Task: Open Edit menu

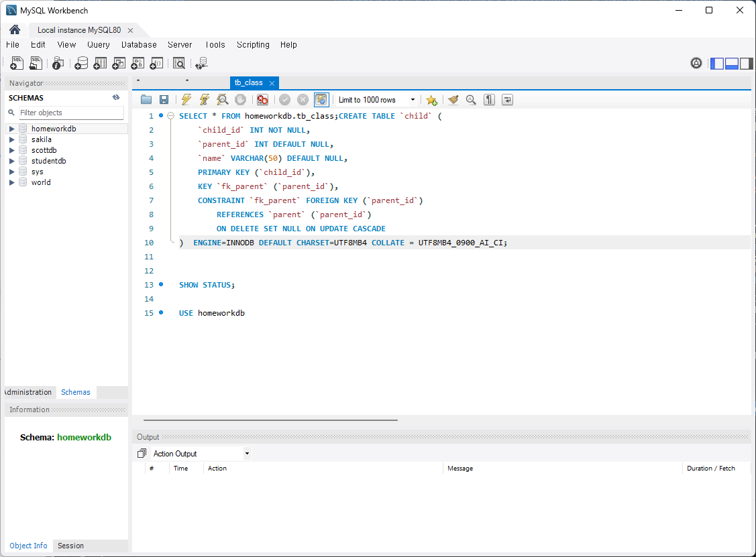Action: tap(38, 45)
